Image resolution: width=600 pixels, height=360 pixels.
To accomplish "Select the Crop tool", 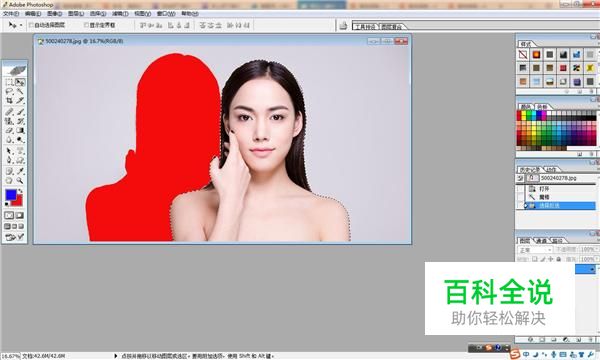I will pos(9,101).
